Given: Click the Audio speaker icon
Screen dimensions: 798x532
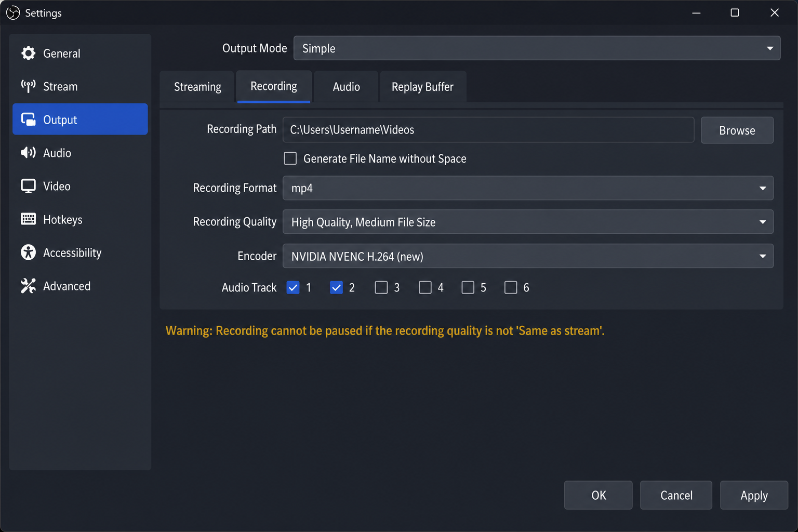Looking at the screenshot, I should pyautogui.click(x=28, y=153).
